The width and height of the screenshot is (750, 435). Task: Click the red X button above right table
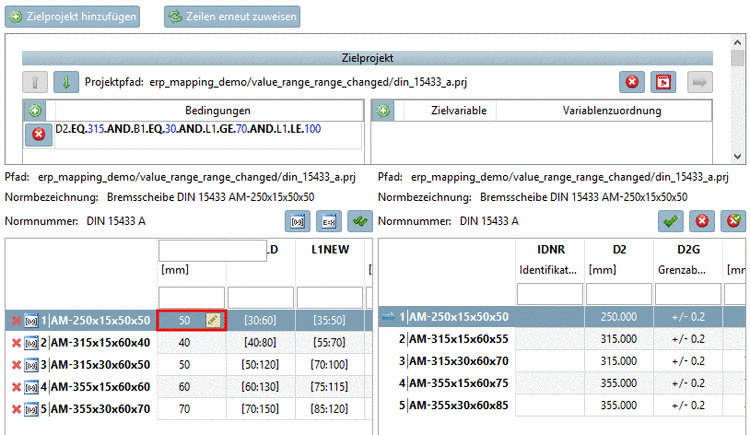(x=702, y=221)
